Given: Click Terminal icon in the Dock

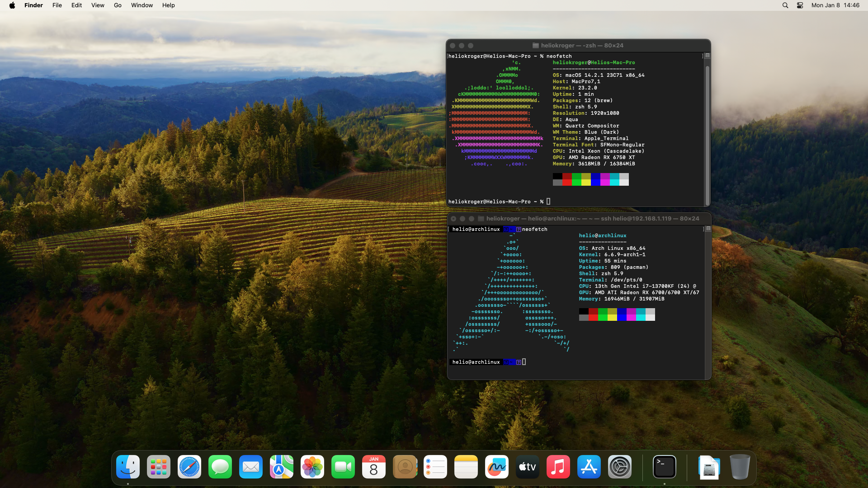Looking at the screenshot, I should (x=665, y=467).
